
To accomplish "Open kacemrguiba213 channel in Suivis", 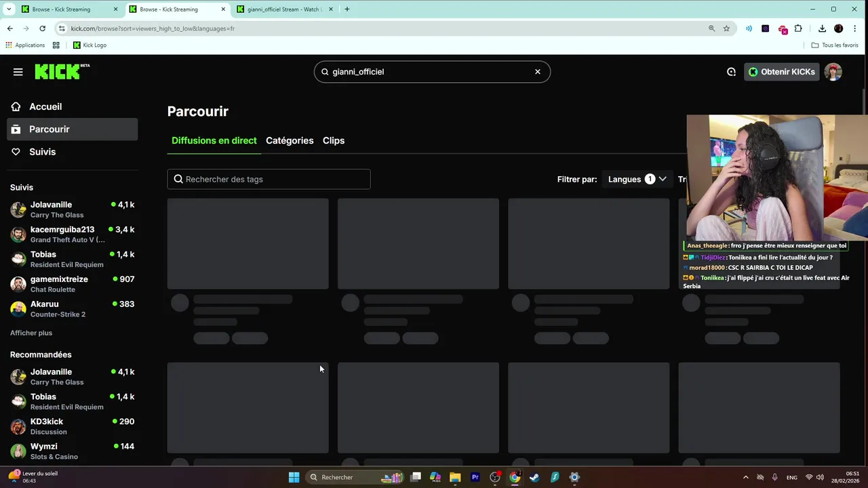I will [x=73, y=235].
